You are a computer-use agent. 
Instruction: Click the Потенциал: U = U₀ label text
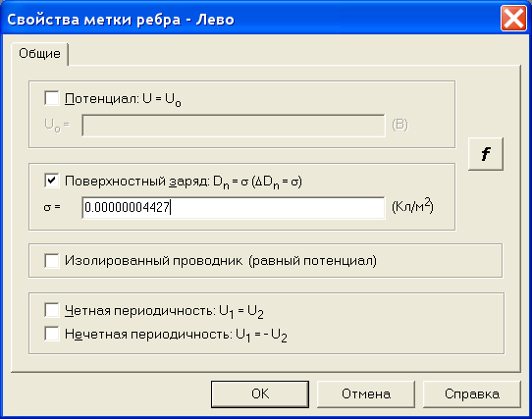coord(123,99)
